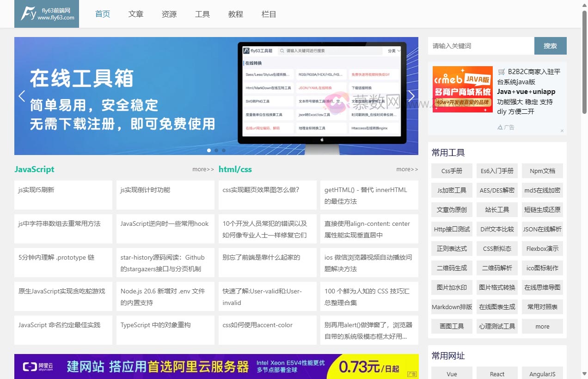Open the 文章 navigation menu

[x=136, y=14]
